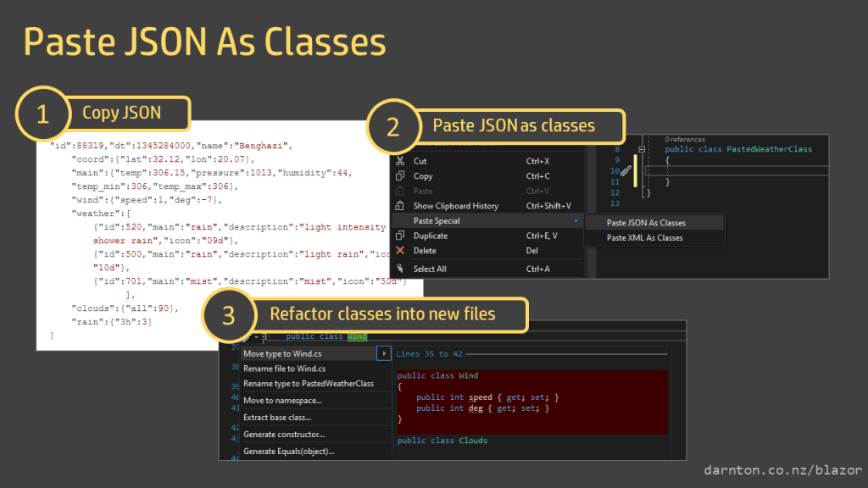
Task: Choose Paste XML As Classes
Action: click(644, 238)
